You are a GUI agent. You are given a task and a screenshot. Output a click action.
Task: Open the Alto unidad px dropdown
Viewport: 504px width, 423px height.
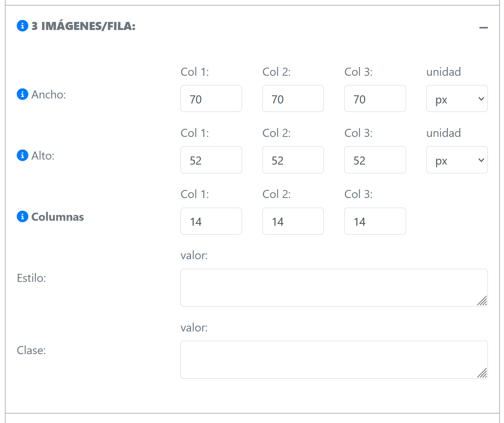(x=457, y=160)
